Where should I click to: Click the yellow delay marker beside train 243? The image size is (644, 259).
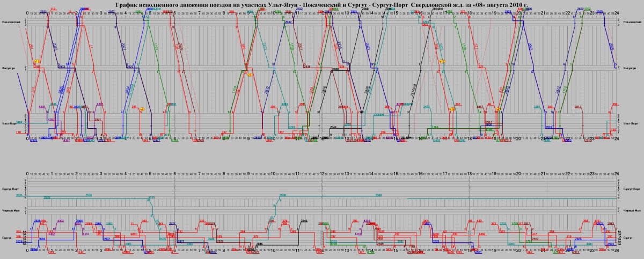coord(142,109)
